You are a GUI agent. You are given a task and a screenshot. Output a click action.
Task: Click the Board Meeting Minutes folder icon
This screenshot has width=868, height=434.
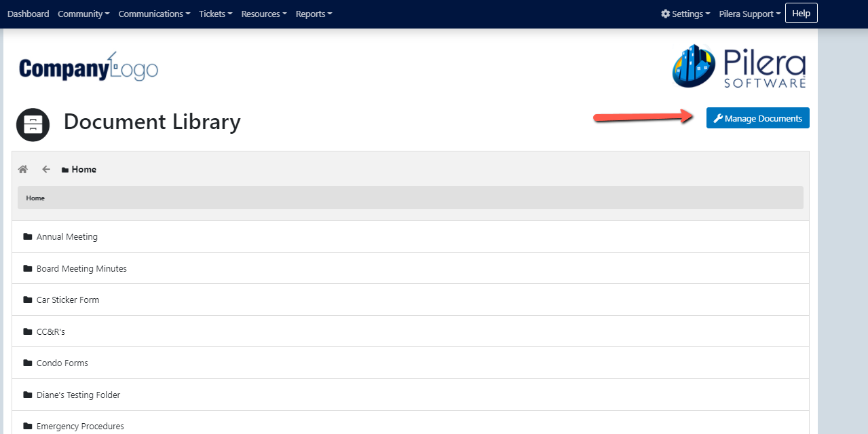[28, 268]
